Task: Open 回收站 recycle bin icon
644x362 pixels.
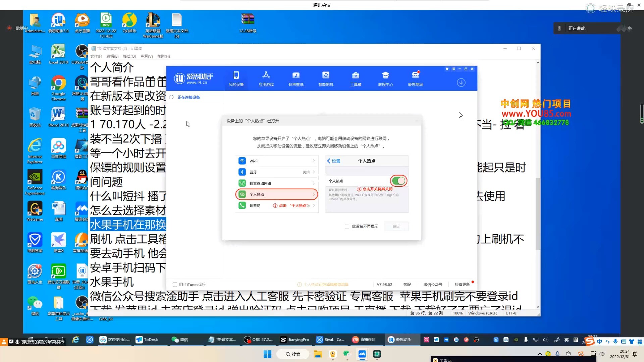Action: (35, 117)
